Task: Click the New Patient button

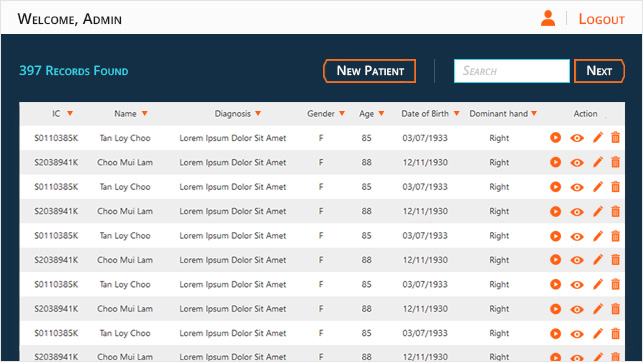Action: (x=369, y=71)
